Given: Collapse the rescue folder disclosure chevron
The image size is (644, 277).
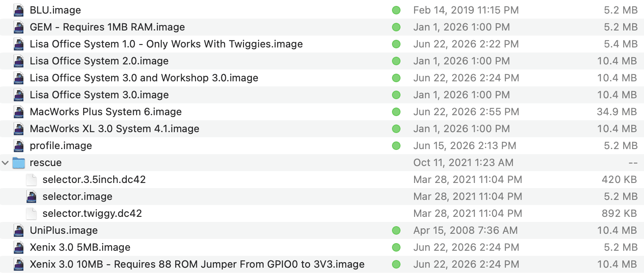Looking at the screenshot, I should (5, 163).
